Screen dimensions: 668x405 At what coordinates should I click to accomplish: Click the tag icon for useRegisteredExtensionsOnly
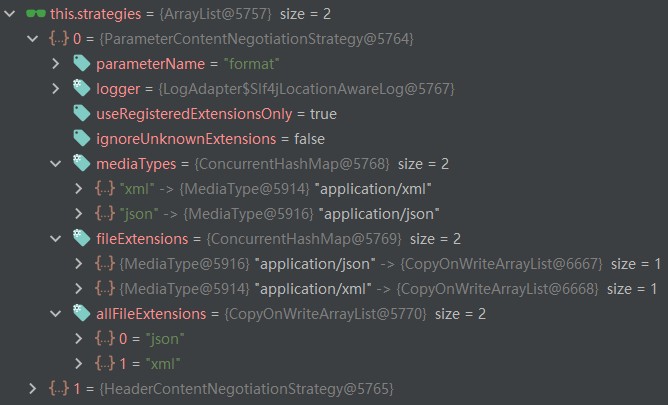[x=82, y=113]
